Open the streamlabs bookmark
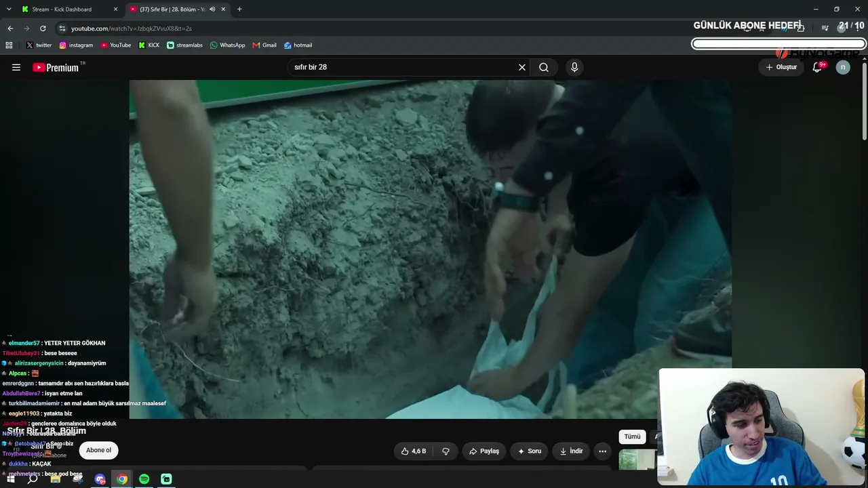The width and height of the screenshot is (868, 488). coord(184,45)
